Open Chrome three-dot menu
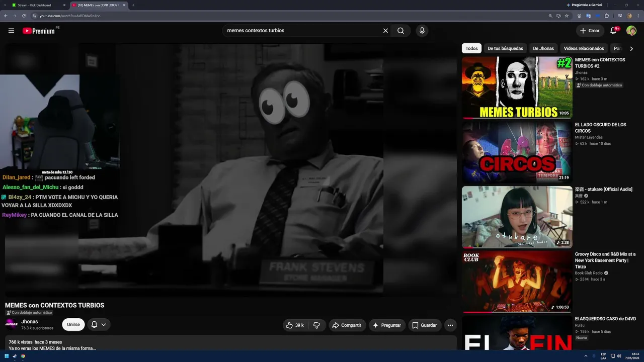The width and height of the screenshot is (644, 362). tap(638, 16)
